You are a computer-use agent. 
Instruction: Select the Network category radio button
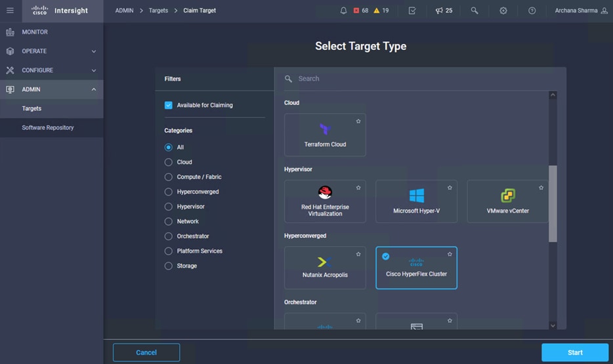pyautogui.click(x=168, y=222)
